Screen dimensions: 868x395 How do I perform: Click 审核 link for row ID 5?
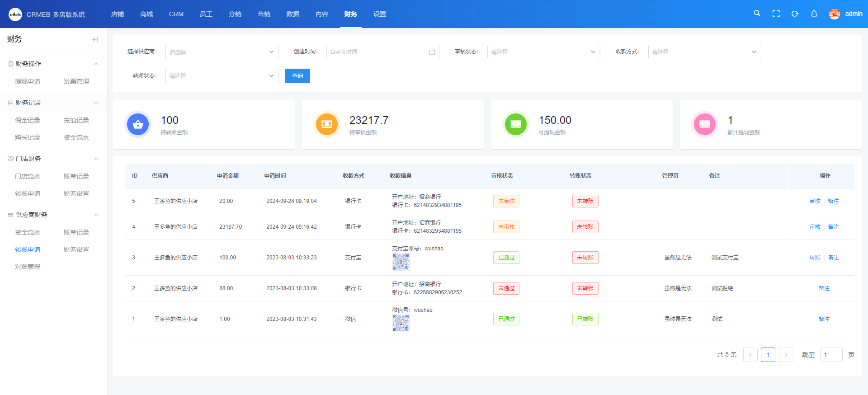[x=815, y=201]
